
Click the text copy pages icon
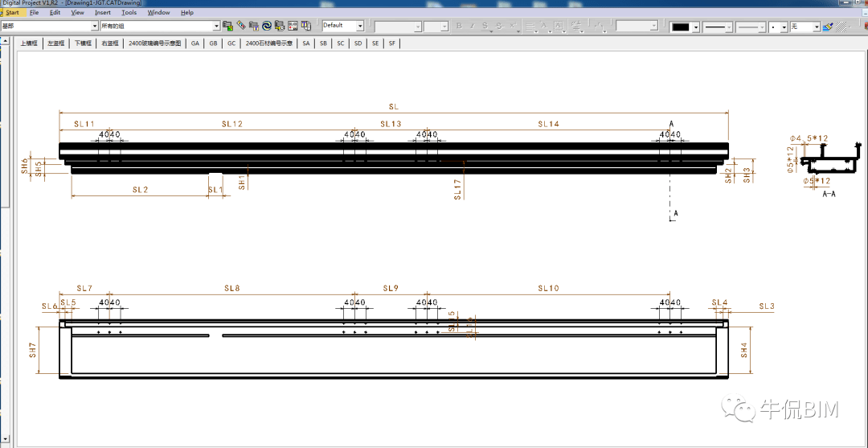pyautogui.click(x=306, y=26)
